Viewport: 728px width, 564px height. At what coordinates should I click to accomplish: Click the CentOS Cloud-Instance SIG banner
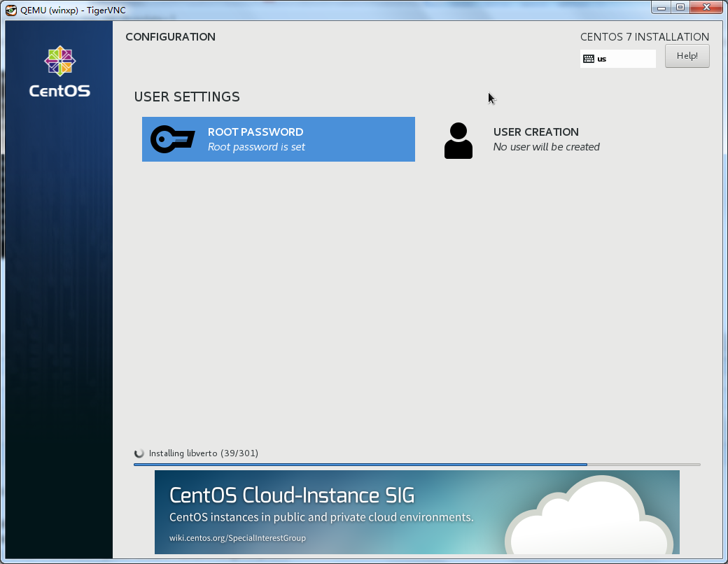coord(417,512)
